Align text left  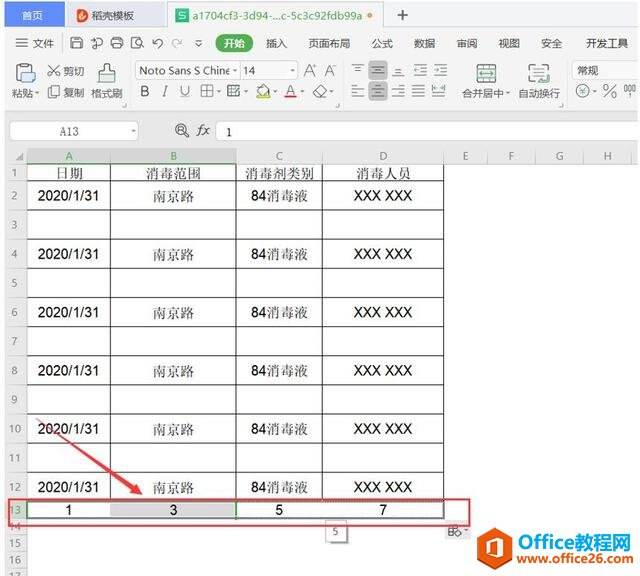(358, 91)
